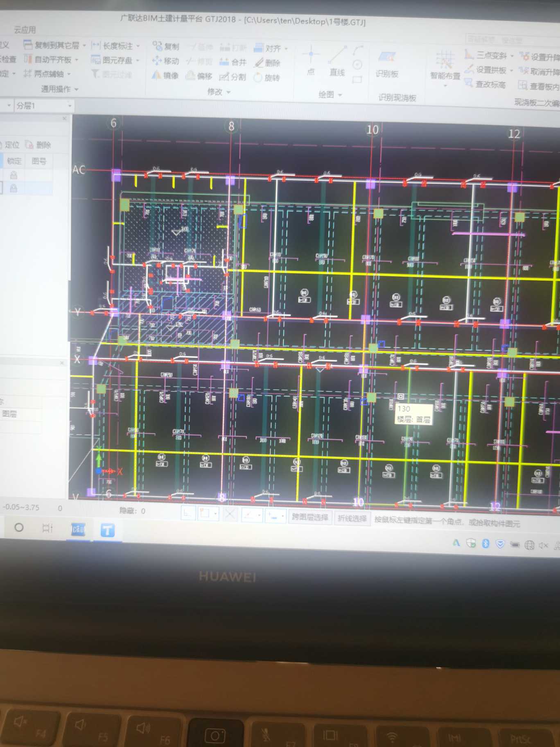Viewport: 560px width, 747px height.
Task: Click 长度标注 tool
Action: (113, 45)
